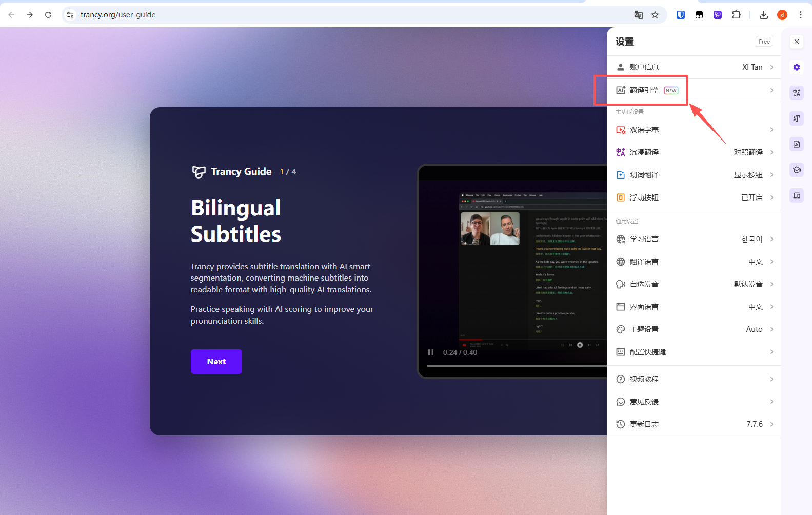Click the 1 / 4 page indicator
Viewport: 812px width, 515px height.
tap(288, 172)
